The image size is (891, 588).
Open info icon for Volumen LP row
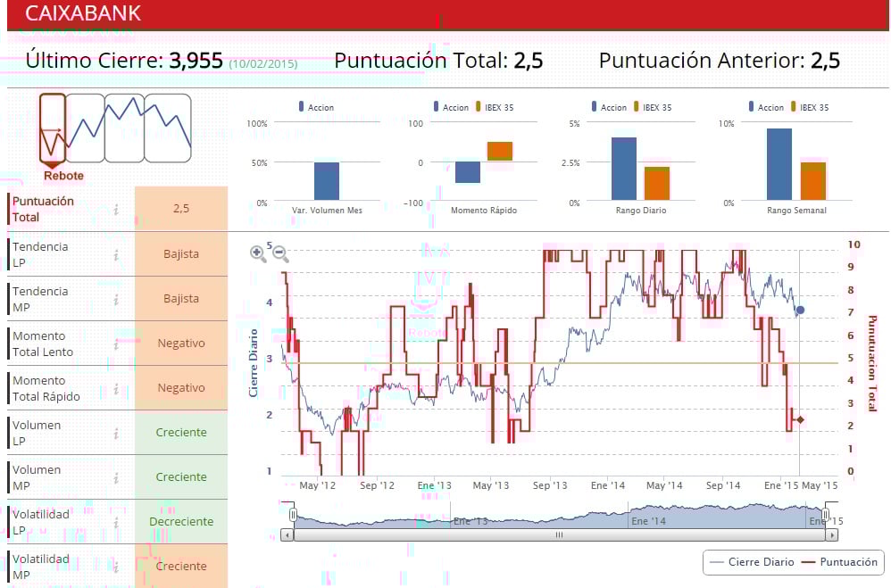[116, 434]
